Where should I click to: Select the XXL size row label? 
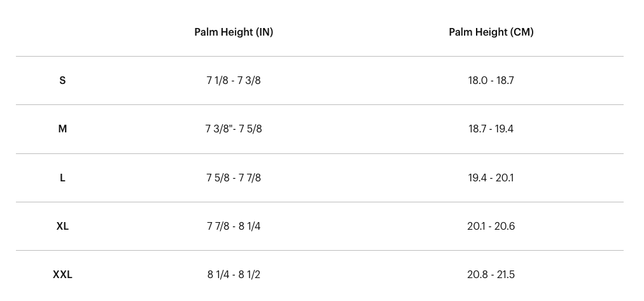click(62, 275)
